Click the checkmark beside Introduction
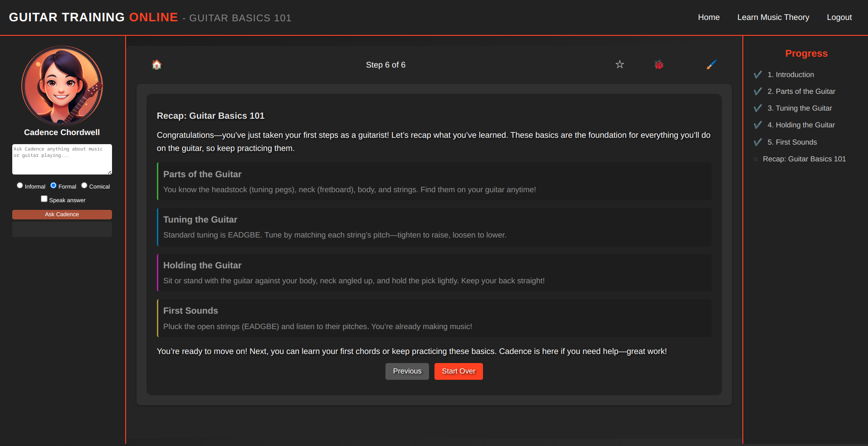Screen dimensions: 868x446 click(x=757, y=75)
